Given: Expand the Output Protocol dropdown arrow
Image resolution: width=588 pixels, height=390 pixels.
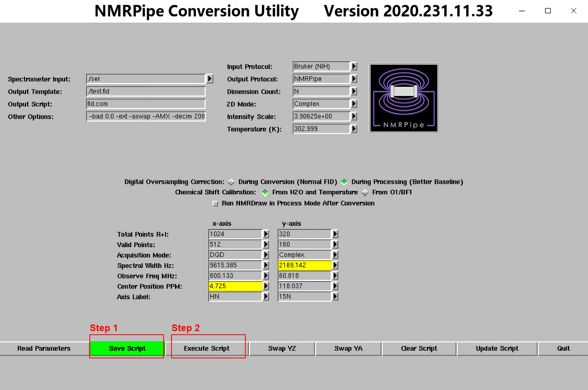Looking at the screenshot, I should point(354,79).
